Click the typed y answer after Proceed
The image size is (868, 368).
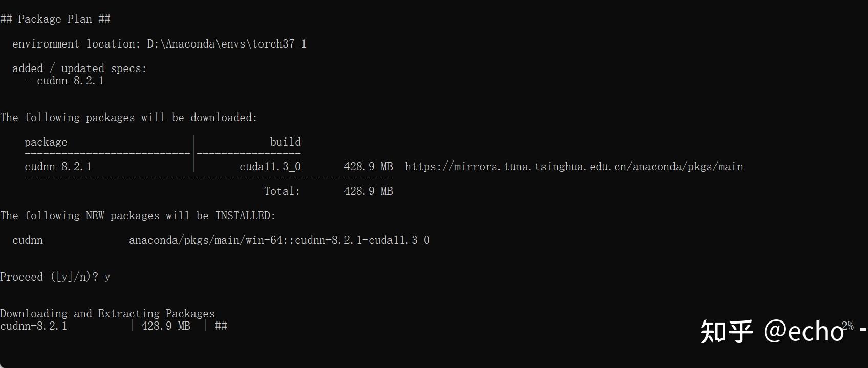coord(107,277)
